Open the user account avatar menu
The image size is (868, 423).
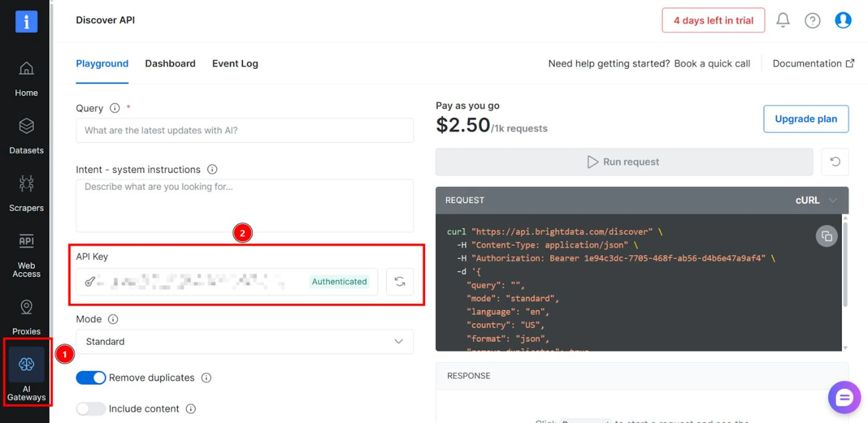[x=843, y=20]
